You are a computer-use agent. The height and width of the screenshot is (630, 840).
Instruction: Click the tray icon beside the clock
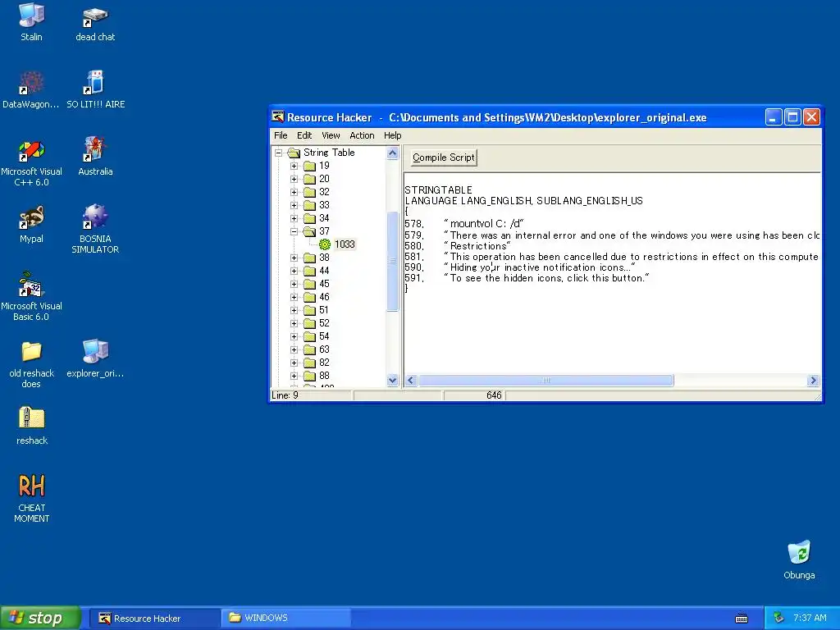(778, 618)
